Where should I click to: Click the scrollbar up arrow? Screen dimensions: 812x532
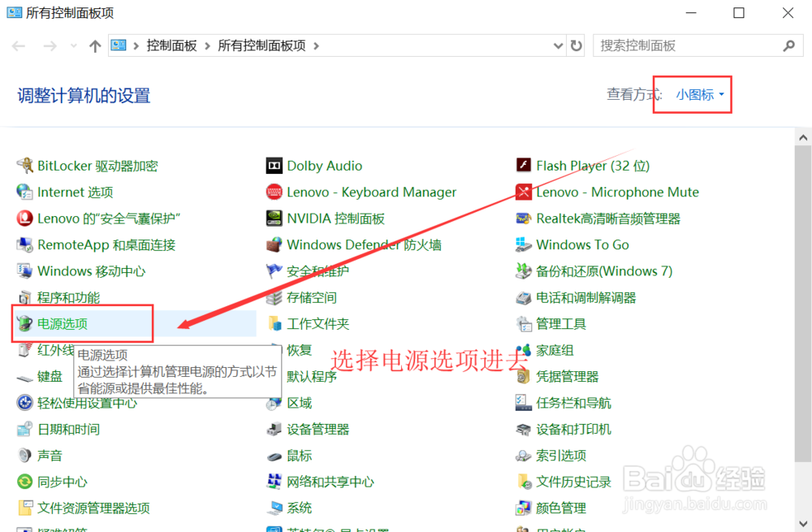[x=803, y=138]
